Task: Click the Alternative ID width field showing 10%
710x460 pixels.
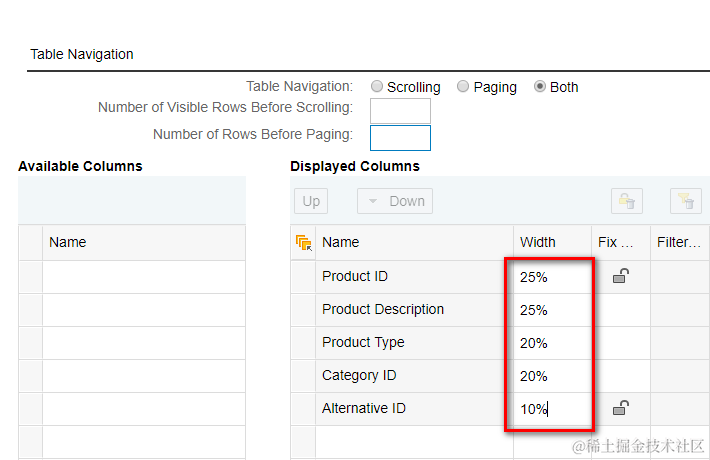Action: [548, 408]
